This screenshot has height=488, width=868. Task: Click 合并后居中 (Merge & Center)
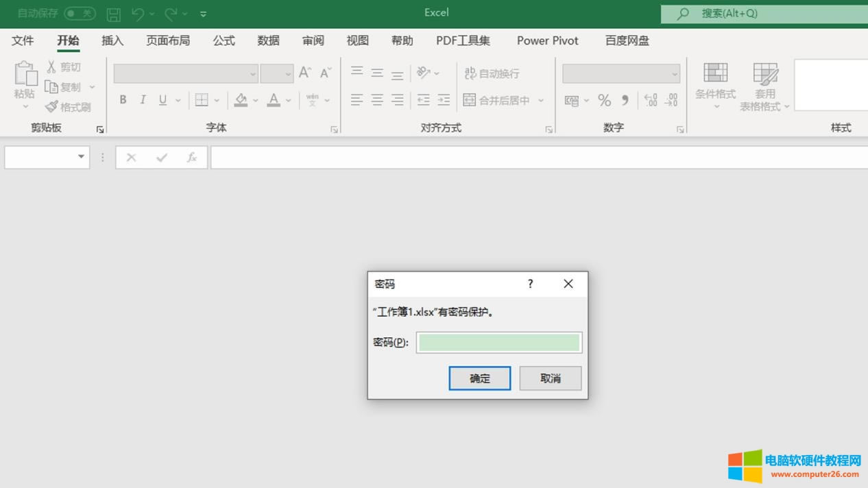tap(499, 100)
